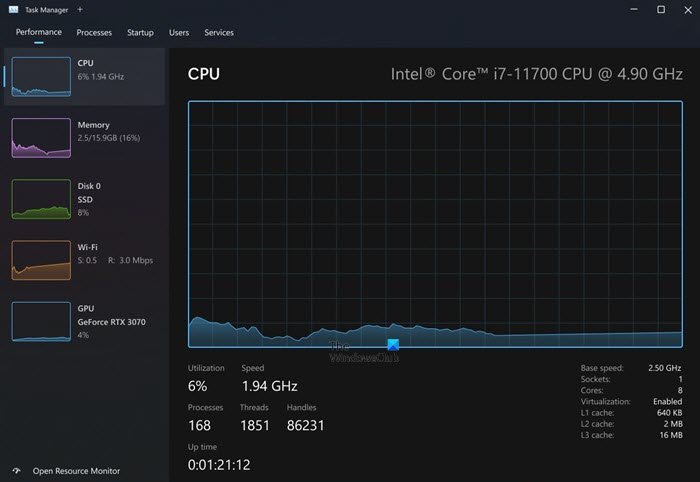700x482 pixels.
Task: Select the Performance tab
Action: [x=38, y=33]
